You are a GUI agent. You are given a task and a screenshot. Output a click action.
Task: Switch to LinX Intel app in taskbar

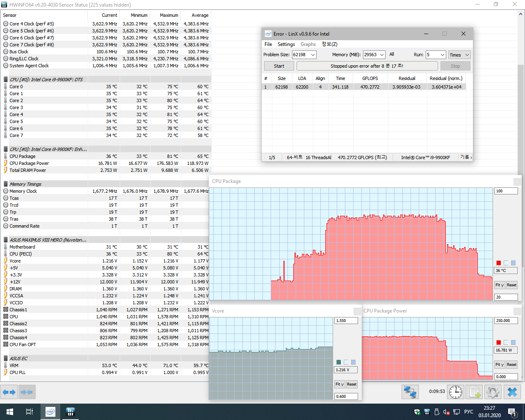[x=50, y=412]
